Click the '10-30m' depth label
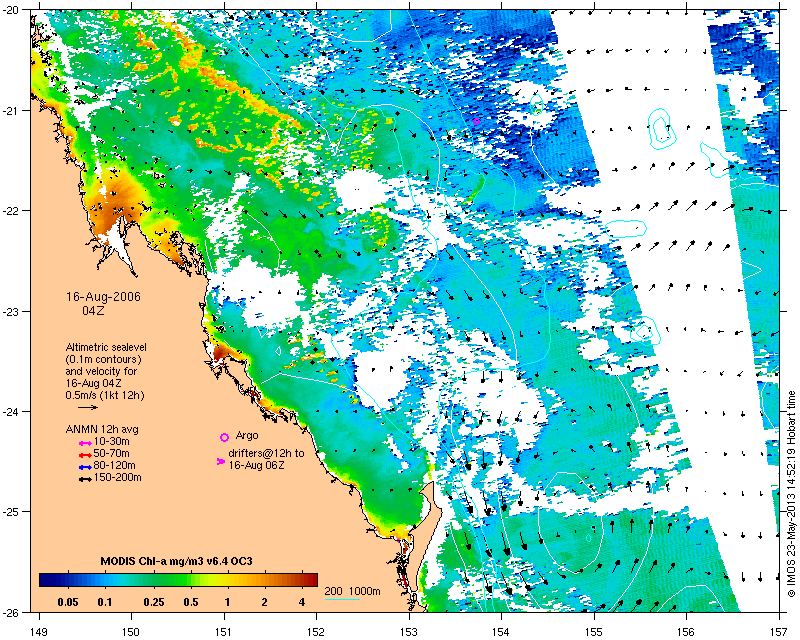This screenshot has width=800, height=640. pyautogui.click(x=112, y=441)
